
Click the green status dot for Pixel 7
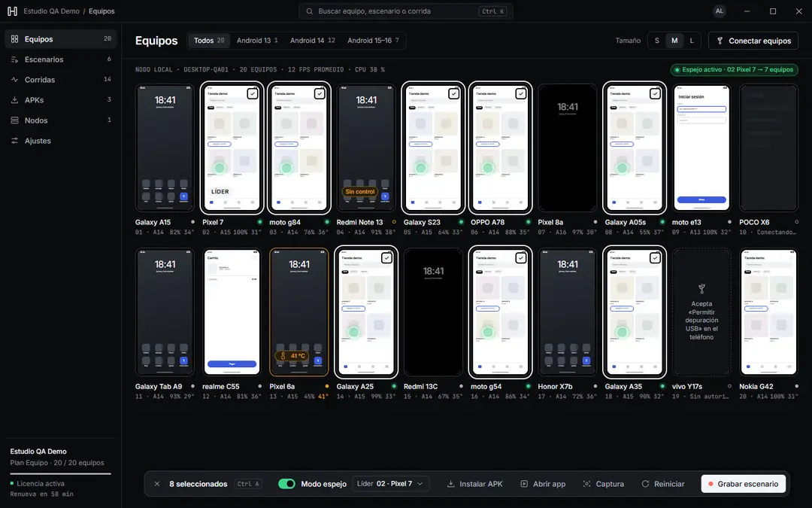[260, 222]
